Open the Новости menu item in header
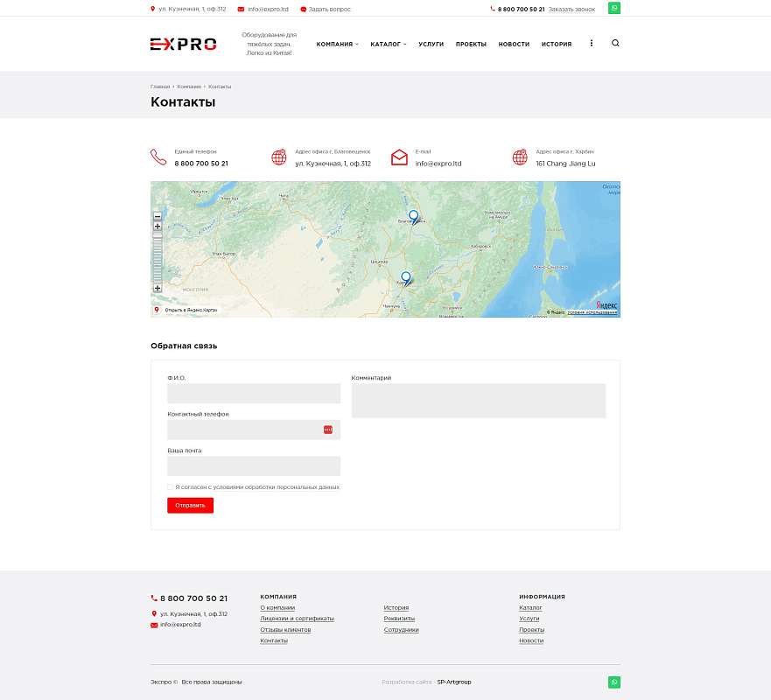This screenshot has height=700, width=771. click(x=514, y=44)
